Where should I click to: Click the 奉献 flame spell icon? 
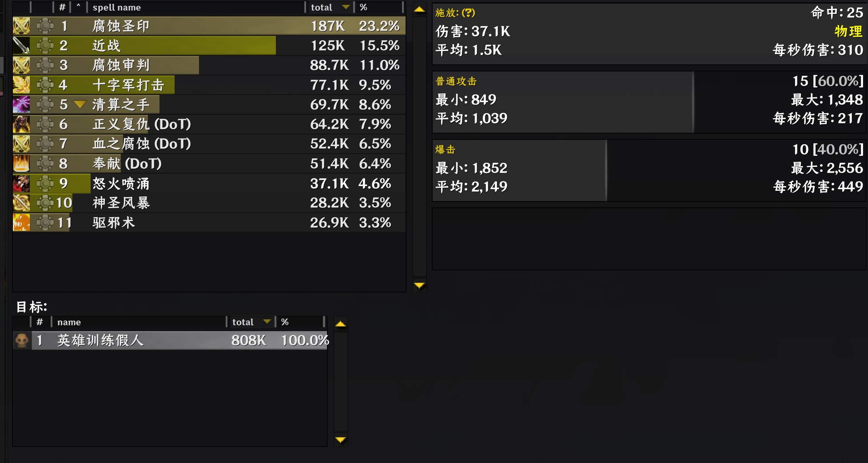pos(21,163)
